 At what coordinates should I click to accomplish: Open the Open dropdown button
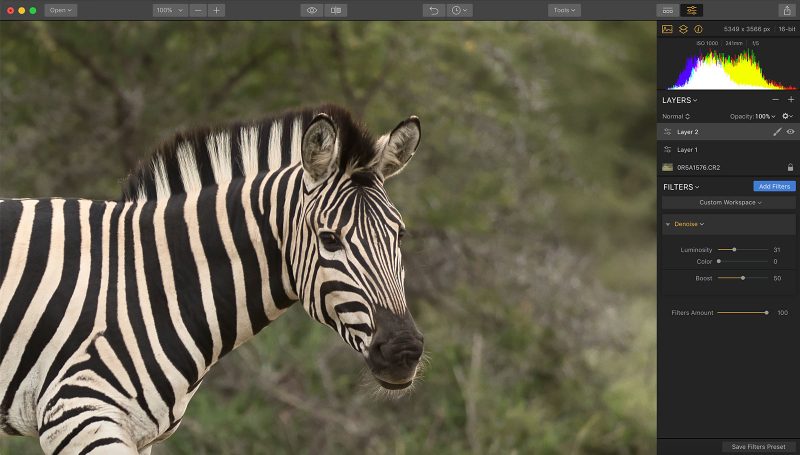click(61, 10)
